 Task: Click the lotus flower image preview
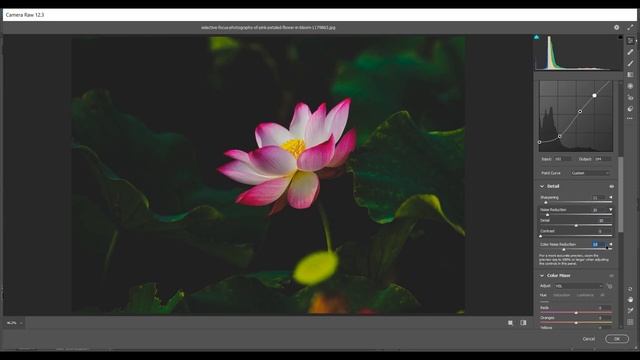click(268, 175)
